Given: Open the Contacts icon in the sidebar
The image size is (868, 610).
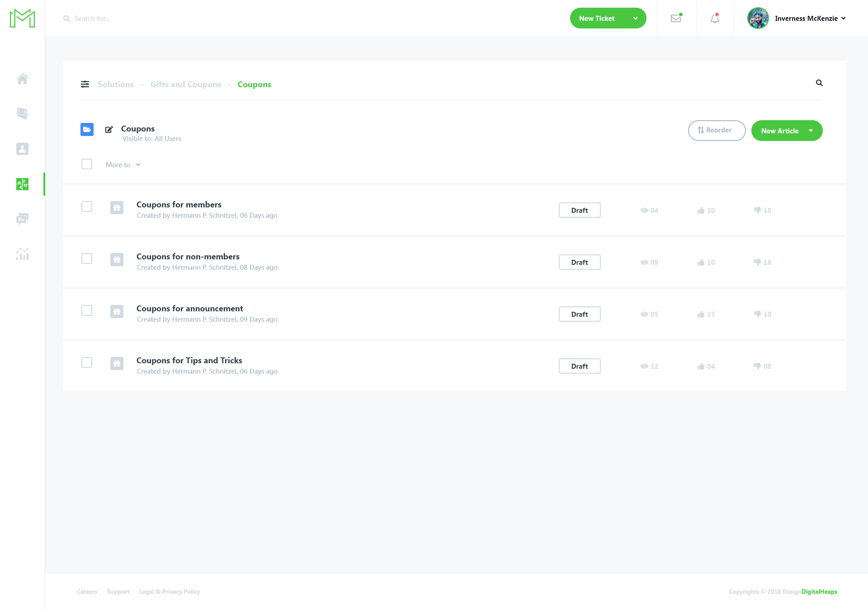Looking at the screenshot, I should (x=22, y=149).
